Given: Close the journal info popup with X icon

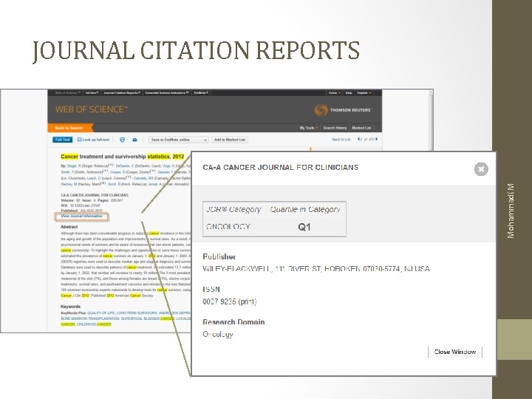Looking at the screenshot, I should pos(481,169).
